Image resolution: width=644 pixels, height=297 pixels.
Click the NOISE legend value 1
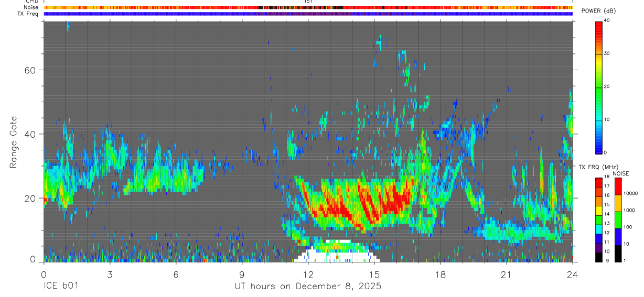pos(625,261)
